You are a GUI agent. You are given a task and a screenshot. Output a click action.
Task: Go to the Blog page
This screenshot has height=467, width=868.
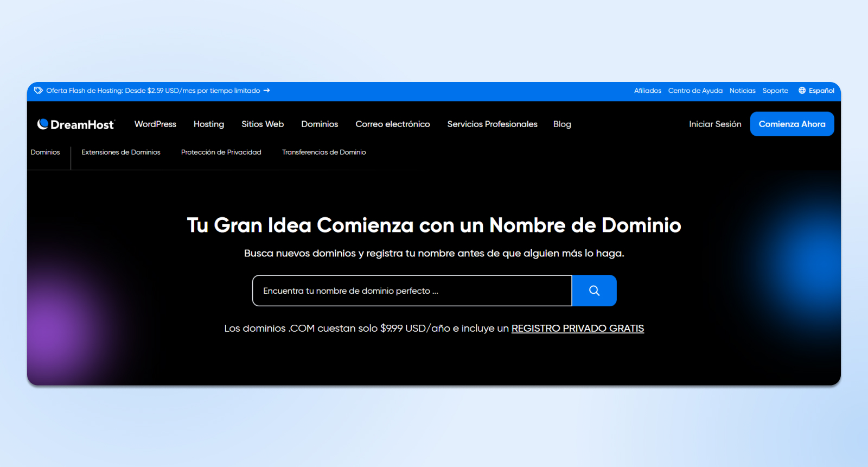point(562,124)
